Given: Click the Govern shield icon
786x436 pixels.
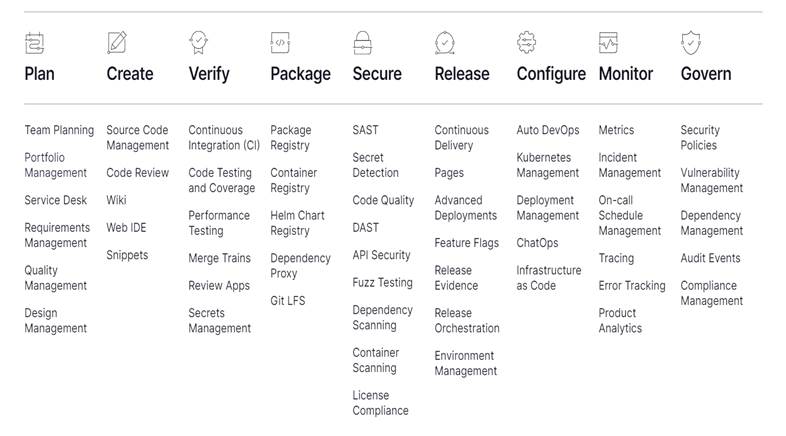Looking at the screenshot, I should [691, 43].
